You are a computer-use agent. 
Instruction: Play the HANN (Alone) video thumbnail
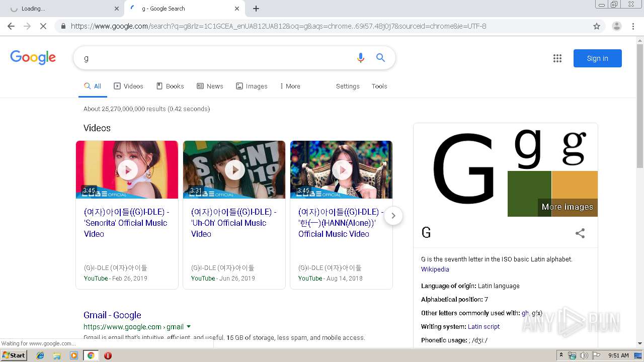[342, 169]
